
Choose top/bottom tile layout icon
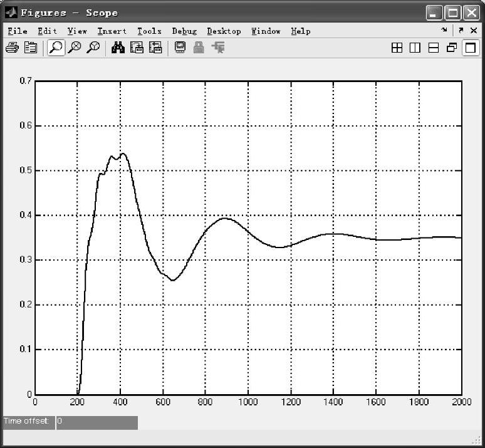point(434,48)
